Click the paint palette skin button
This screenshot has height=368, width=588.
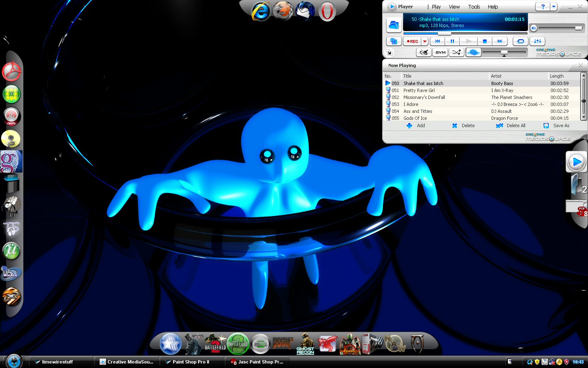click(424, 52)
